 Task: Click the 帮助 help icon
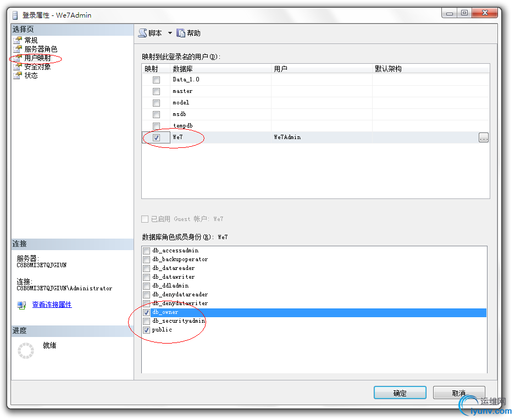[181, 33]
